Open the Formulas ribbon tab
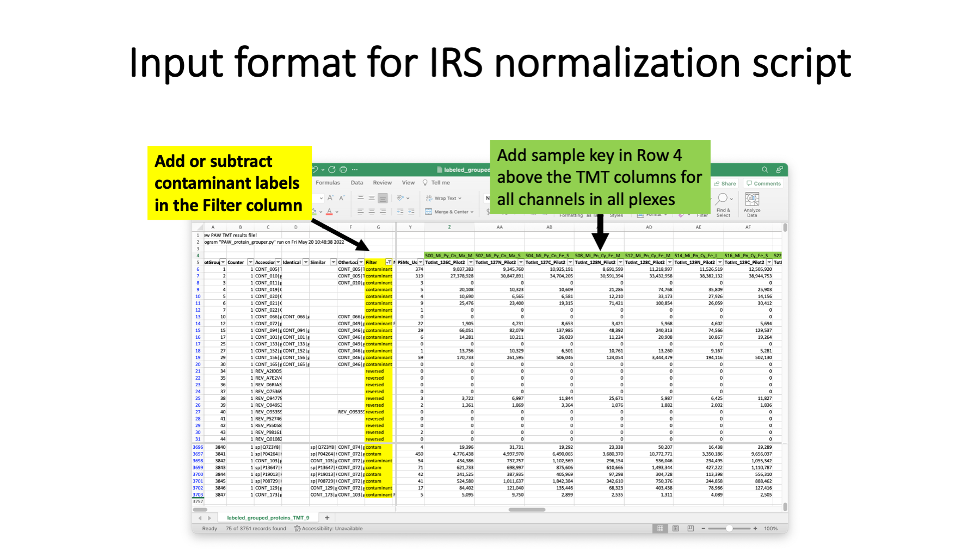 (328, 183)
